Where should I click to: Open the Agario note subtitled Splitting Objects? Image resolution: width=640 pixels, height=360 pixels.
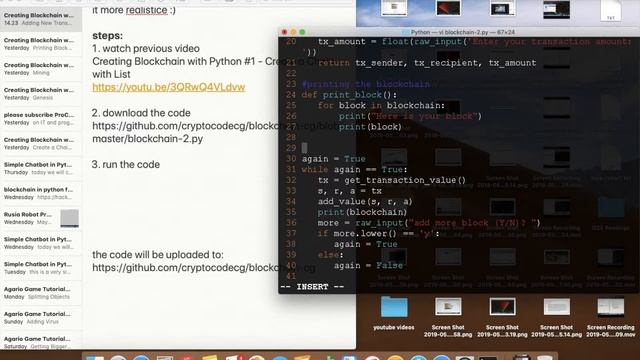[x=41, y=293]
